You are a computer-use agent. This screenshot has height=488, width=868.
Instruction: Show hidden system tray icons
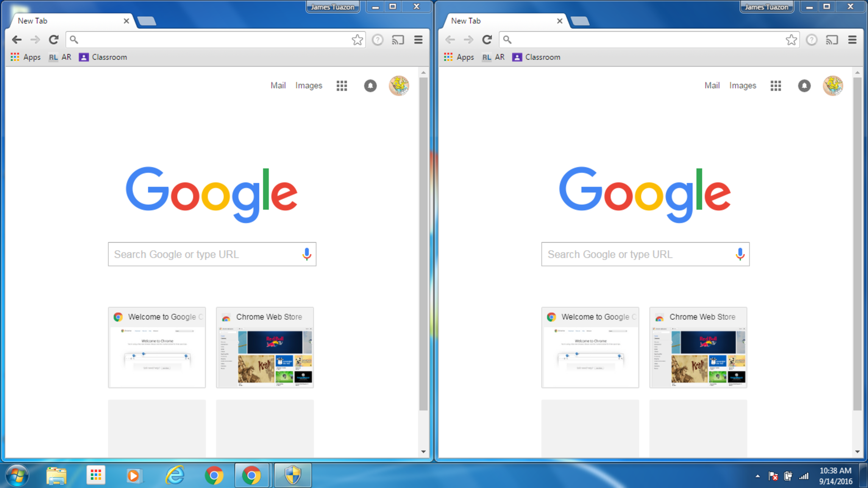pos(757,476)
